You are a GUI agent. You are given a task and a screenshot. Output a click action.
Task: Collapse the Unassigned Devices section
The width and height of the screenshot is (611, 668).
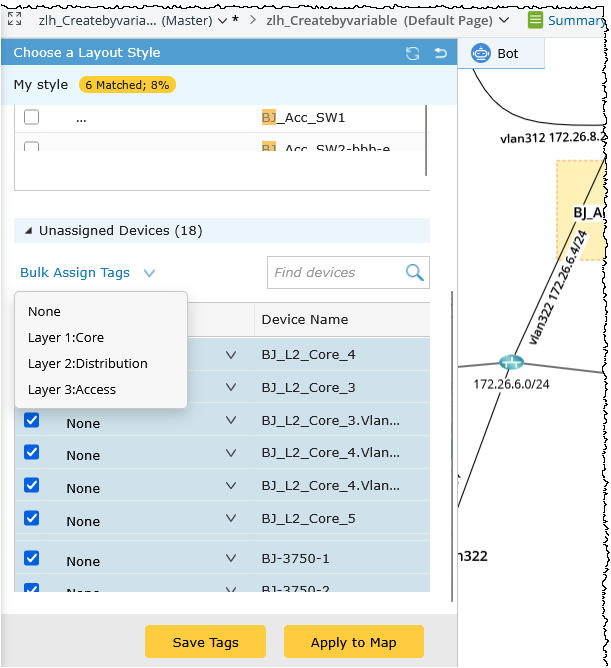(x=28, y=231)
